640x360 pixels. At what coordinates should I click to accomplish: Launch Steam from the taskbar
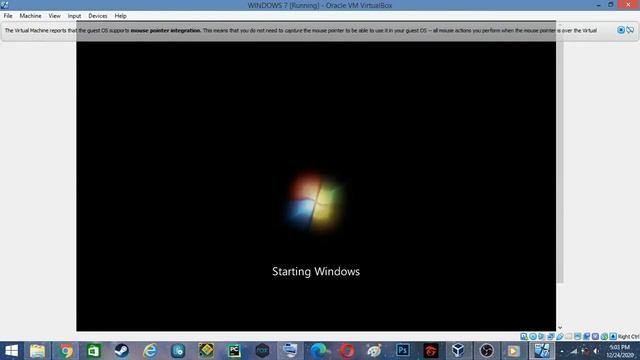[122, 351]
